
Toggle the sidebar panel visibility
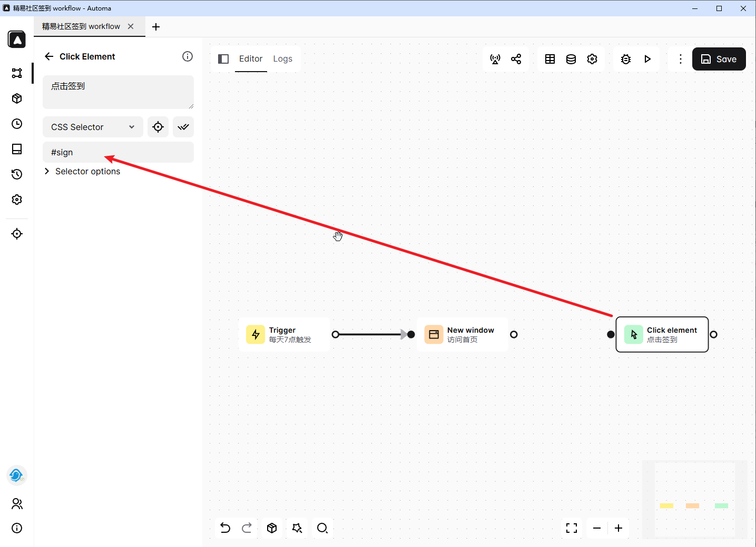tap(223, 59)
